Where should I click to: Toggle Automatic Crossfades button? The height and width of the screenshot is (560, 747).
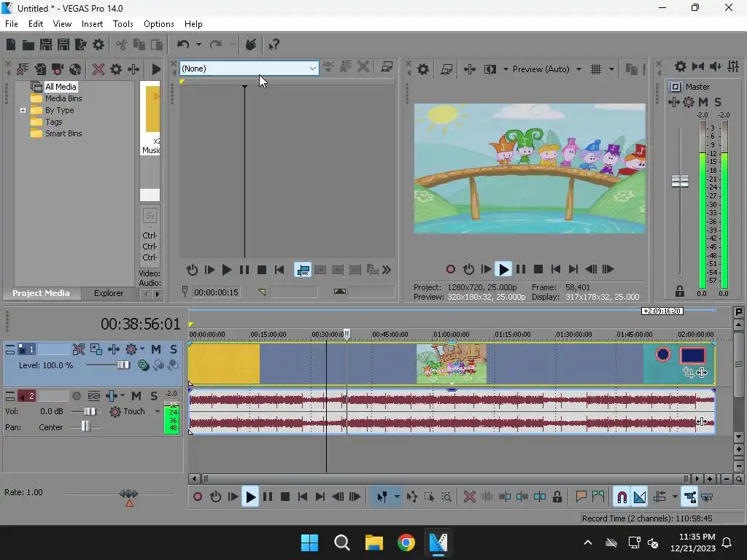click(640, 497)
